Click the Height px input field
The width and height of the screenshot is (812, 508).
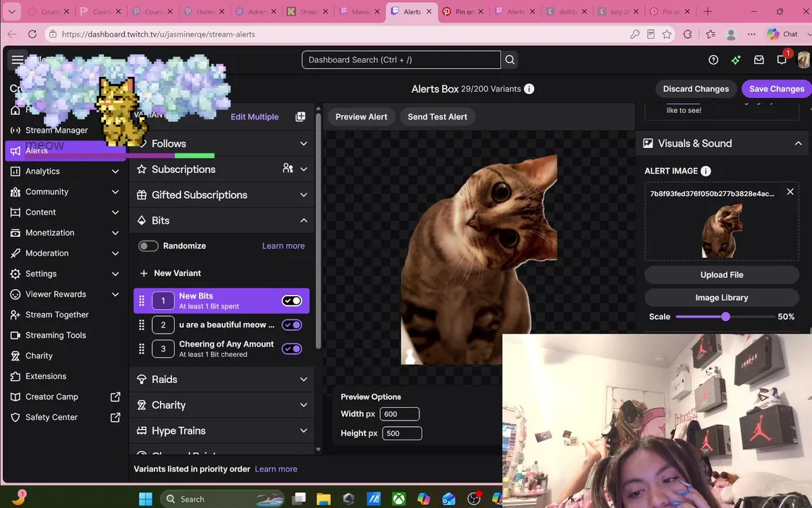point(402,433)
